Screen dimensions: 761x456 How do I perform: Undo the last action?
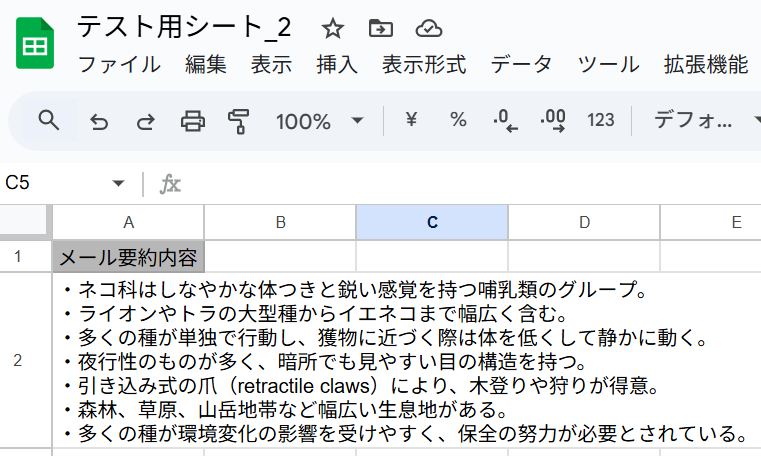(x=99, y=121)
